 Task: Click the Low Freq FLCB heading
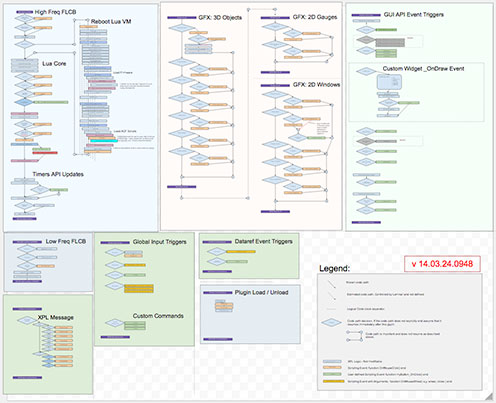66,241
